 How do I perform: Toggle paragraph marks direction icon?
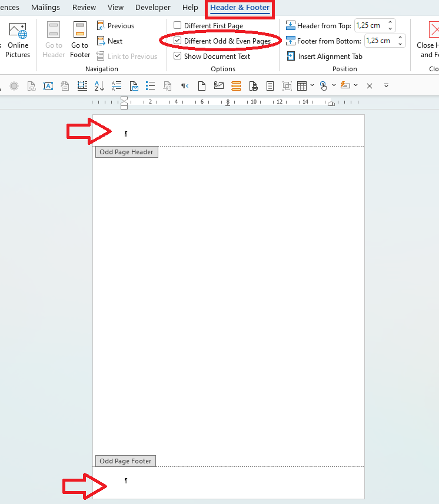pos(185,86)
